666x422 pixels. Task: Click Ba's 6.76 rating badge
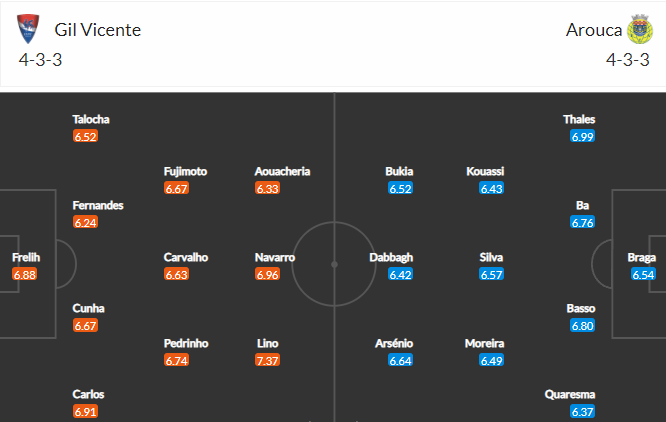click(x=583, y=222)
